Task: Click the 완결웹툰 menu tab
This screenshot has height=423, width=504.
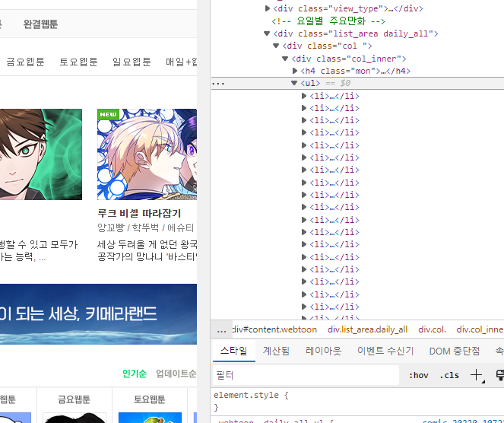Action: 40,24
